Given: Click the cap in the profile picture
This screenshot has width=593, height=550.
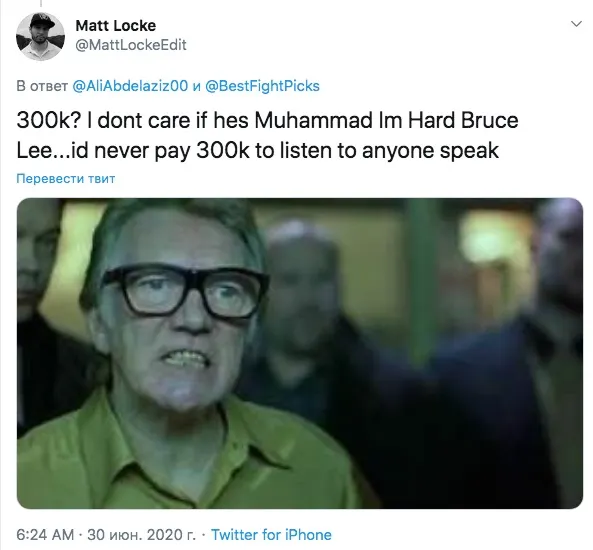Looking at the screenshot, I should tap(43, 21).
